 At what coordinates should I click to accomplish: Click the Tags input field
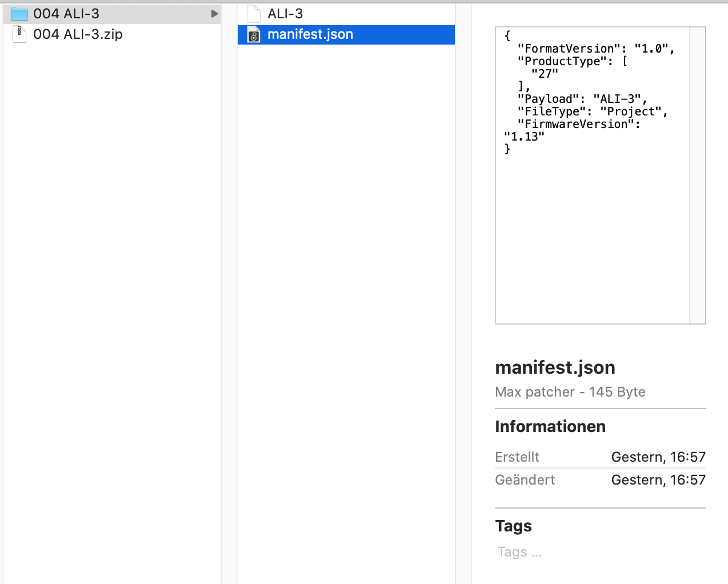coord(519,552)
